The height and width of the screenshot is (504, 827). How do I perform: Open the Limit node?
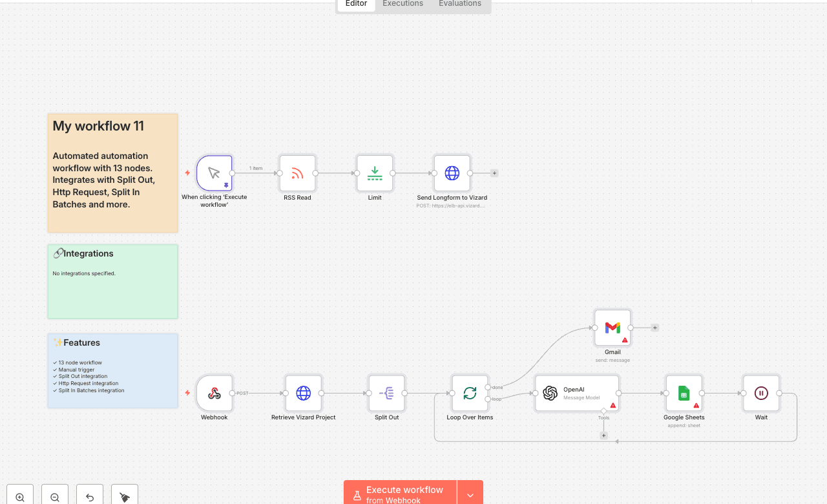tap(375, 173)
